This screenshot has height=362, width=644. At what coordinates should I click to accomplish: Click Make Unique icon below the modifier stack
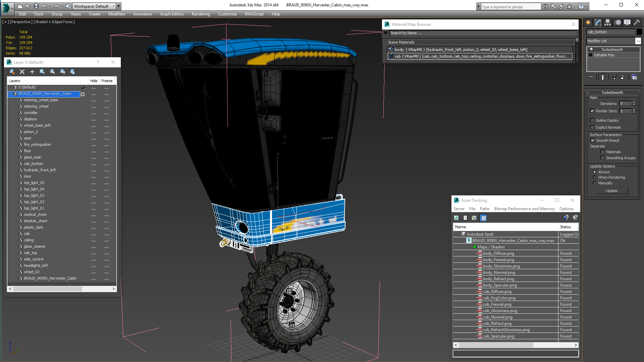[x=614, y=77]
